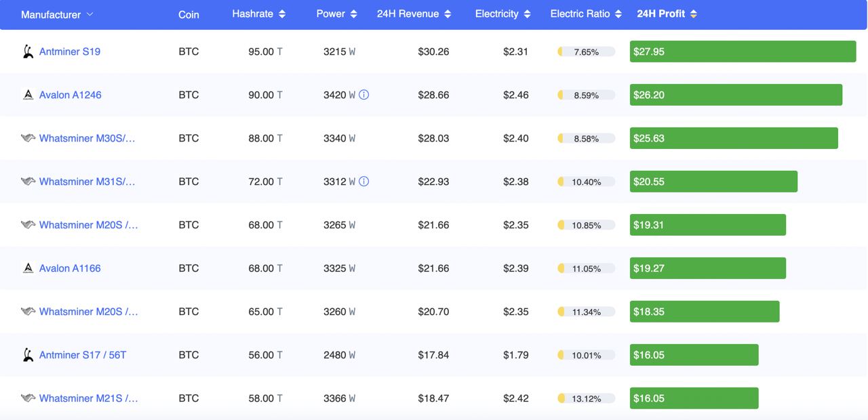
Task: Click the $19.31 profit bar
Action: coord(708,225)
